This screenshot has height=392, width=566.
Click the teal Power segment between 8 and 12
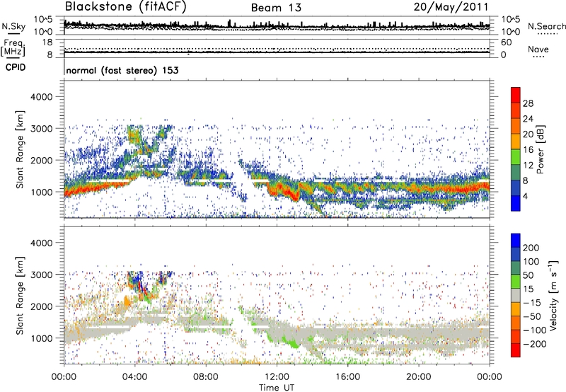516,173
